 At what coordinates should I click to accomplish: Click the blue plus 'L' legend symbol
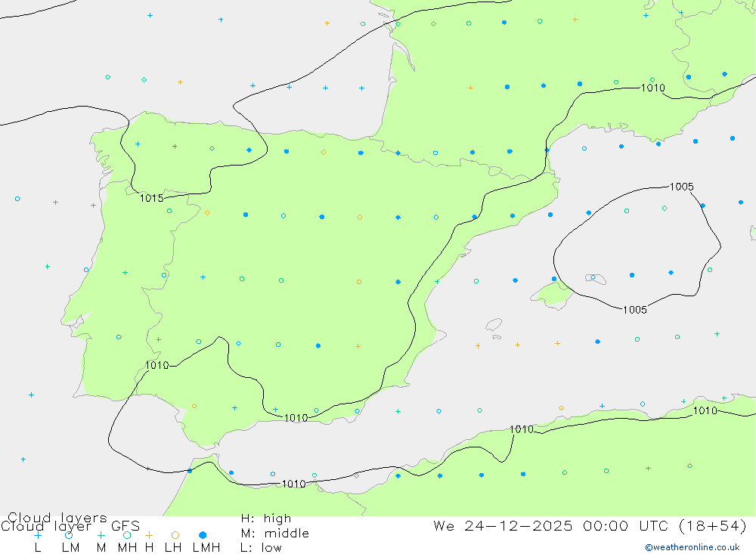(x=38, y=535)
